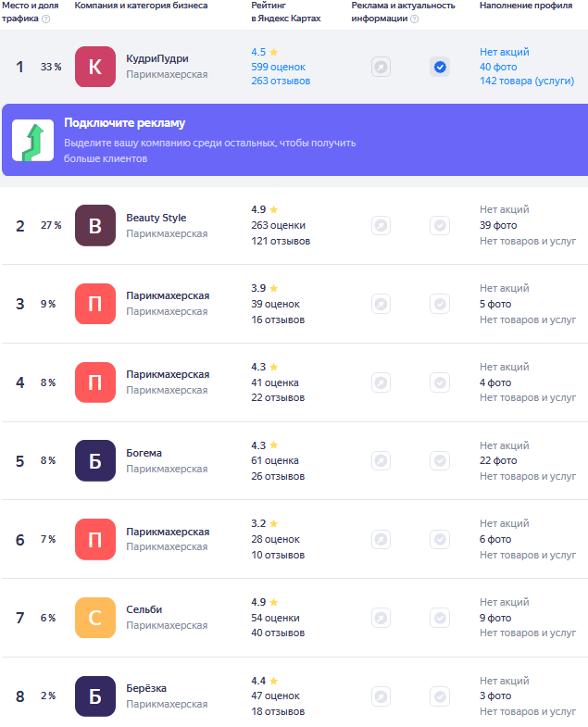588x727 pixels.
Task: Click the 5 фото text
Action: pos(495,304)
